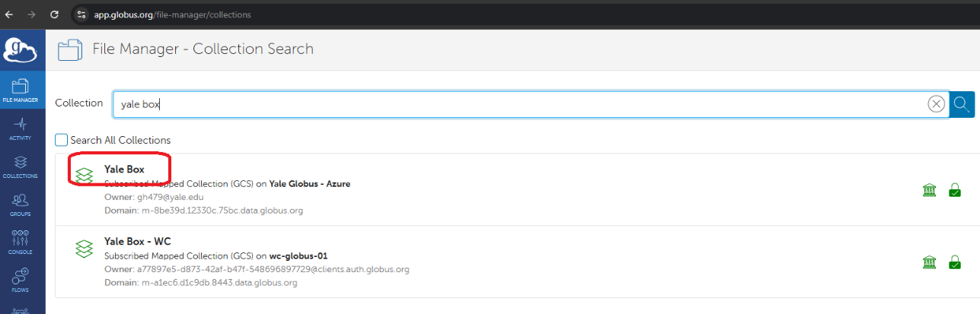980x314 pixels.
Task: Click the magnifier search button
Action: 962,104
